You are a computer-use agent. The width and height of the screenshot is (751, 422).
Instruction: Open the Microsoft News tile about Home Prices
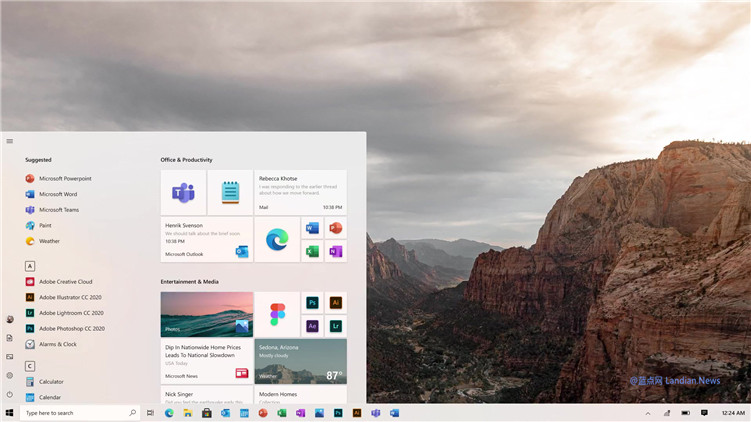(x=207, y=362)
